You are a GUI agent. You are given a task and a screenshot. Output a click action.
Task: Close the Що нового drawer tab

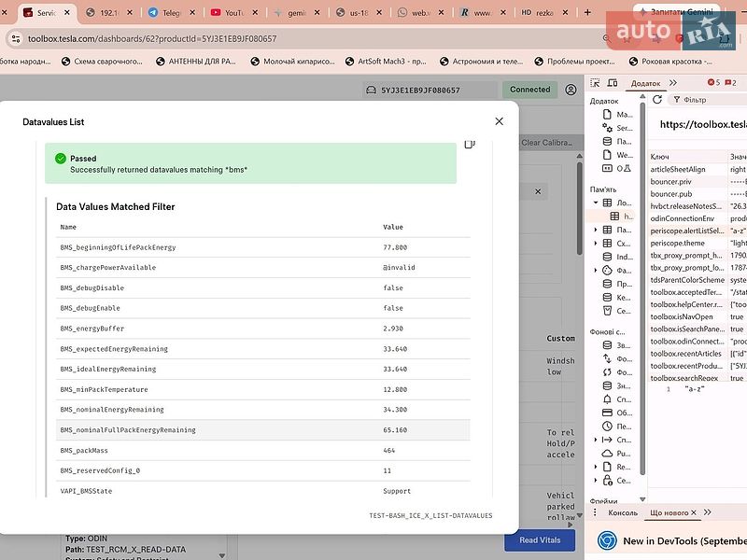click(x=694, y=512)
